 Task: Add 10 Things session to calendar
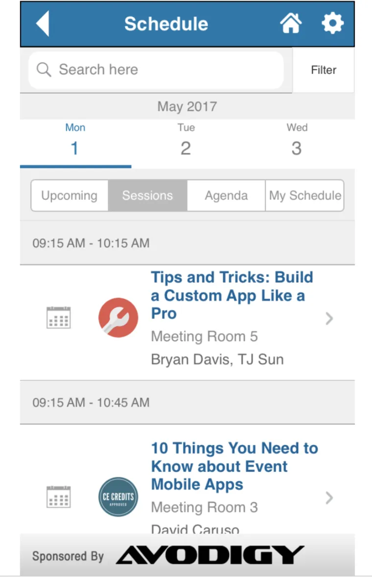tap(59, 497)
